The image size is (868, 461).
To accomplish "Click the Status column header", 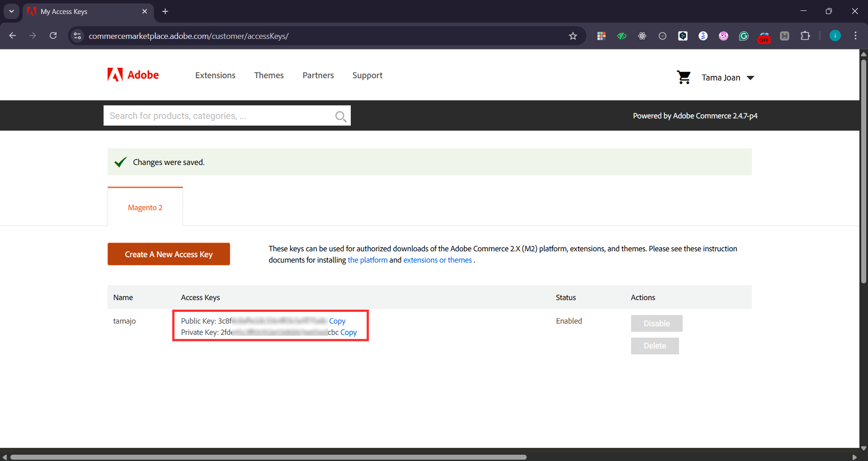I will [x=566, y=297].
